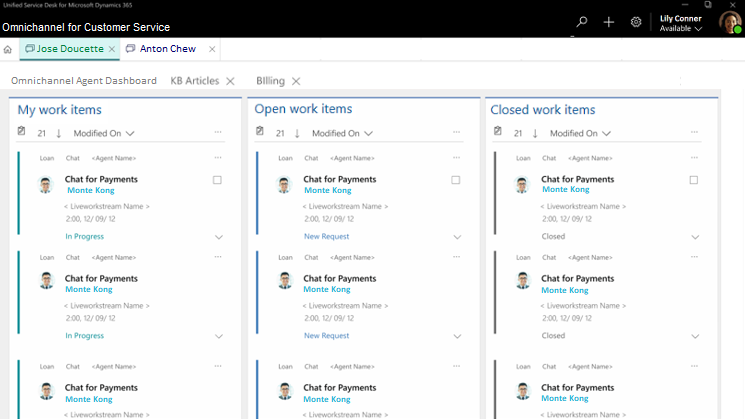Check the box on first Open work items card

click(x=456, y=180)
